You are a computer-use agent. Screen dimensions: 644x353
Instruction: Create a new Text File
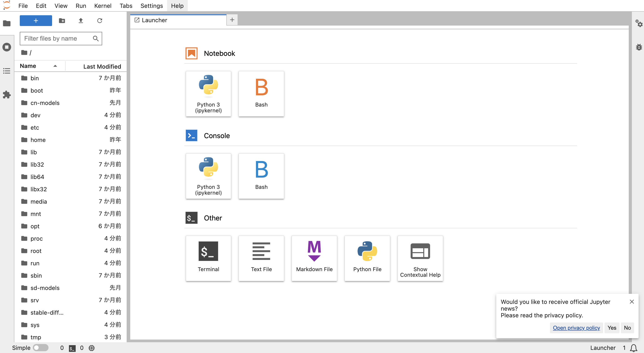pos(261,258)
